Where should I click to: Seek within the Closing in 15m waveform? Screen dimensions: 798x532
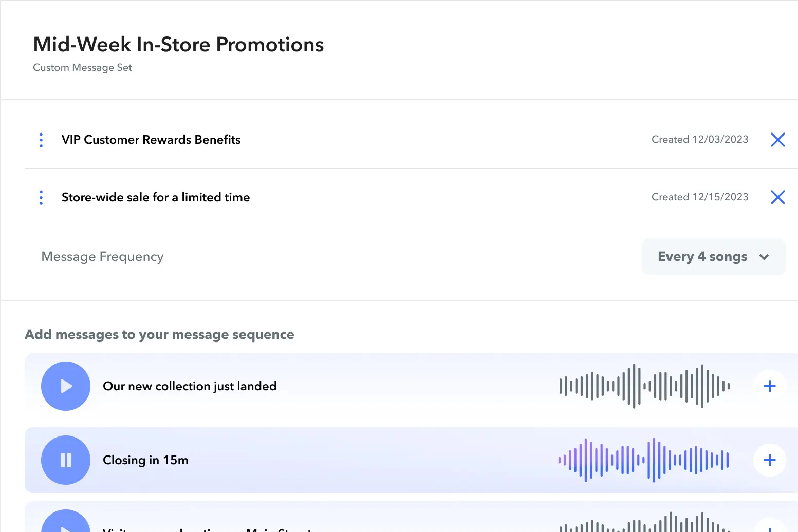coord(644,460)
